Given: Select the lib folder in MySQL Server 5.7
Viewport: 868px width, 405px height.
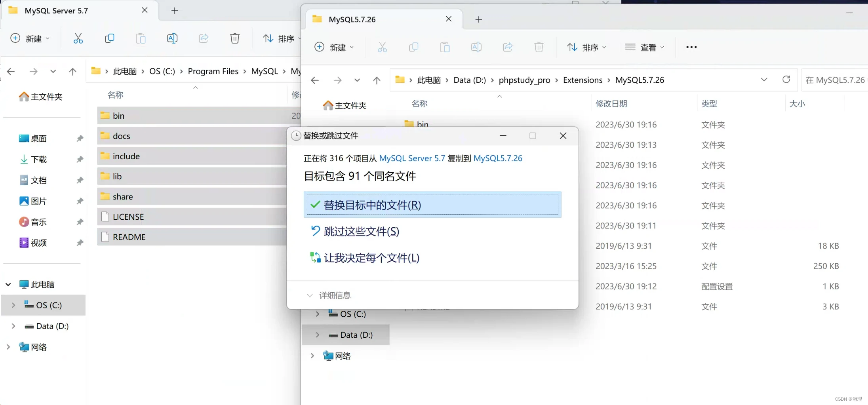Looking at the screenshot, I should tap(192, 176).
